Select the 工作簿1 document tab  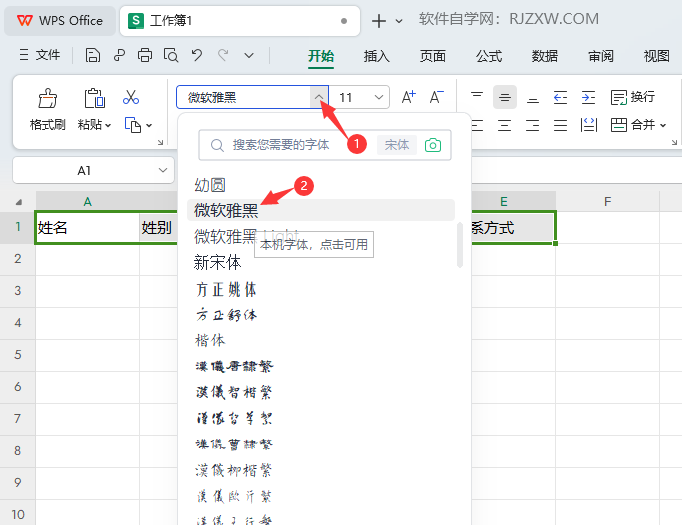click(240, 20)
